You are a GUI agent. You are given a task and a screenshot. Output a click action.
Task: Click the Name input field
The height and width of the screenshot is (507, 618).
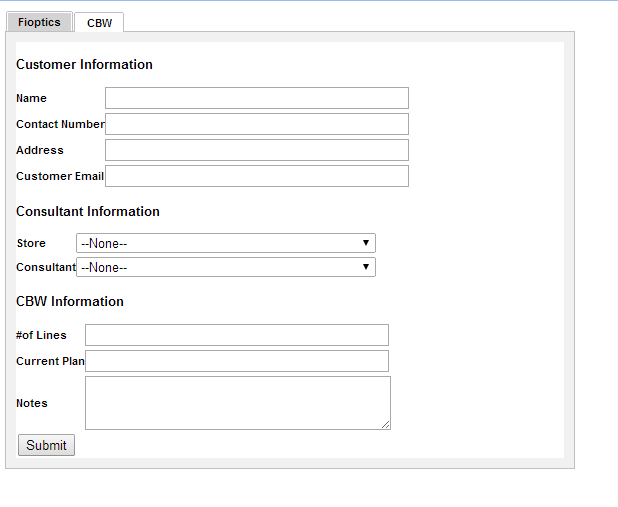[x=256, y=98]
